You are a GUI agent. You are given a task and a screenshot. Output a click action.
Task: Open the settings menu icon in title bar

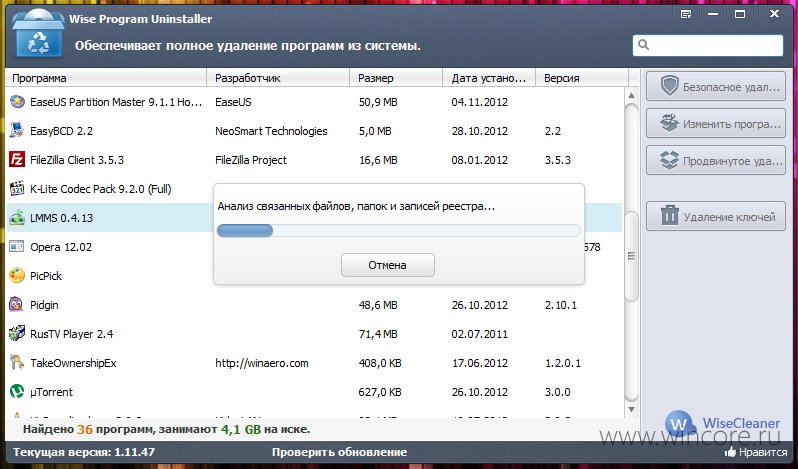click(x=686, y=14)
